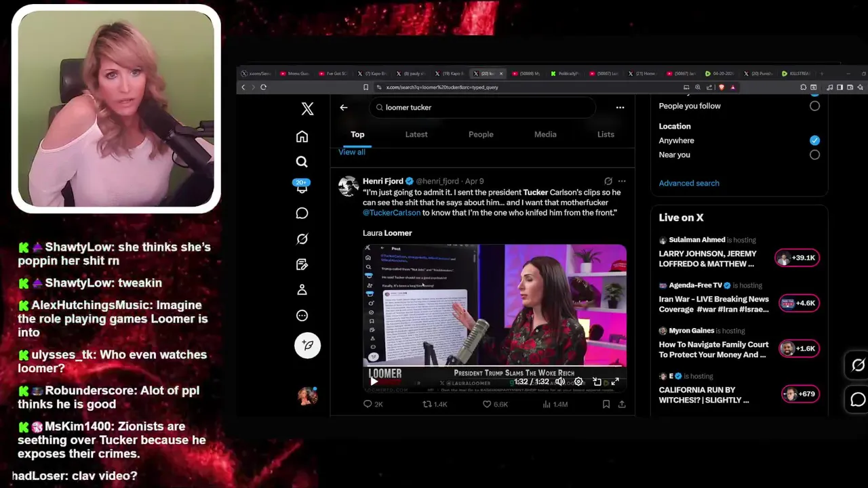
Task: Open Henri Fjord display name
Action: click(383, 181)
